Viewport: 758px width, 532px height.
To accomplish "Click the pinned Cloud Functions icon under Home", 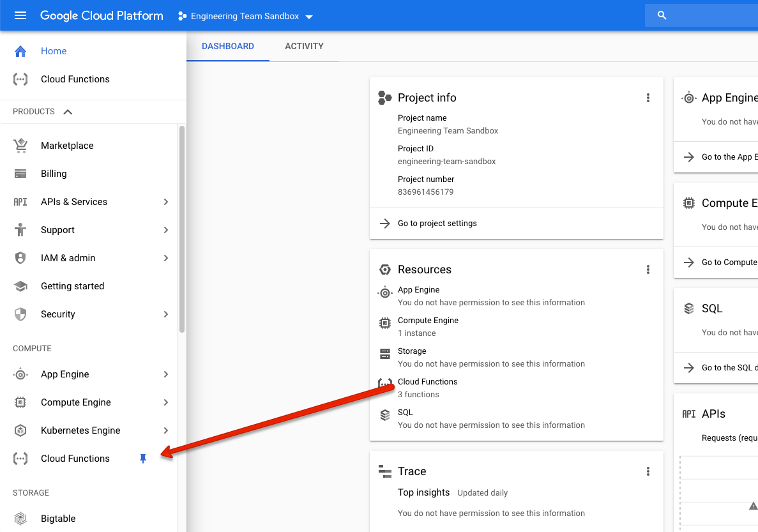I will click(20, 79).
